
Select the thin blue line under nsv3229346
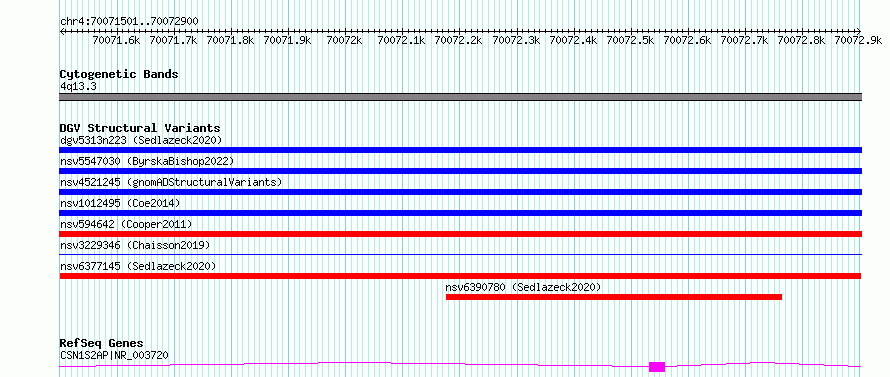pyautogui.click(x=460, y=254)
